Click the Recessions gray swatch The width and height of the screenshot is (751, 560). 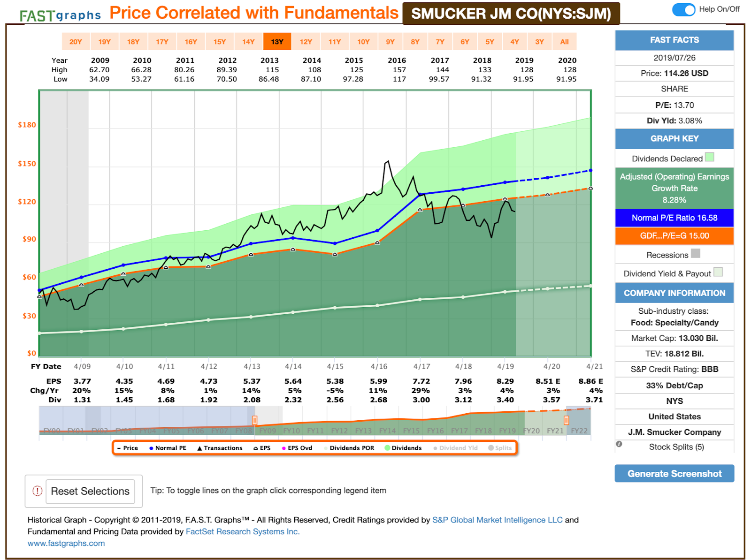[696, 253]
